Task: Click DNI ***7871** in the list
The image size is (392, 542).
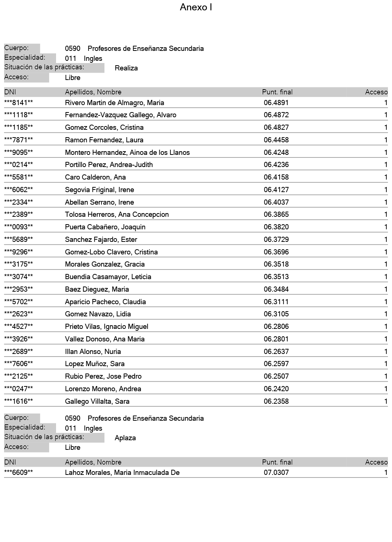Action: [18, 140]
